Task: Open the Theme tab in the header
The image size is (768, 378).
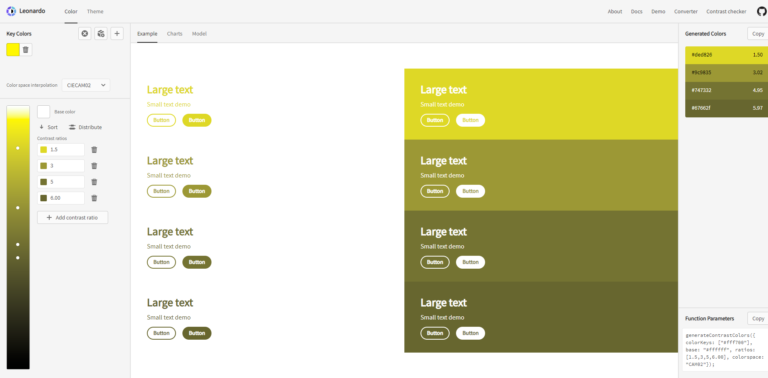Action: pos(95,11)
